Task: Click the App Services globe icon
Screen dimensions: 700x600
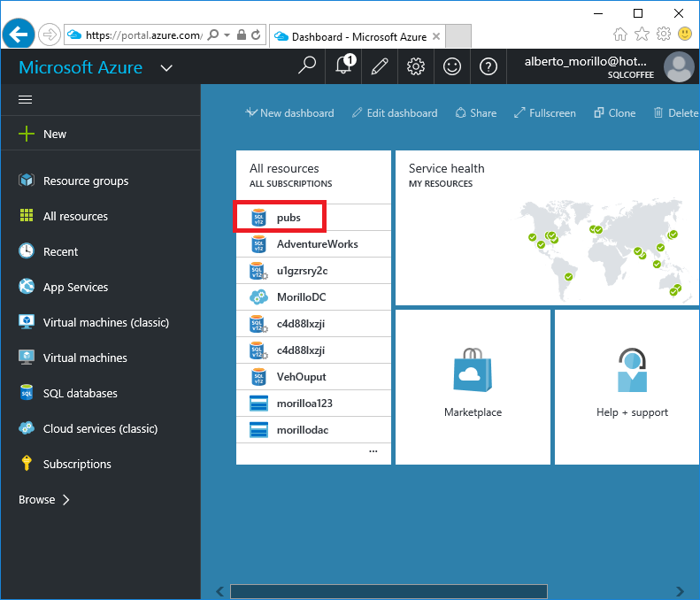Action: tap(27, 286)
